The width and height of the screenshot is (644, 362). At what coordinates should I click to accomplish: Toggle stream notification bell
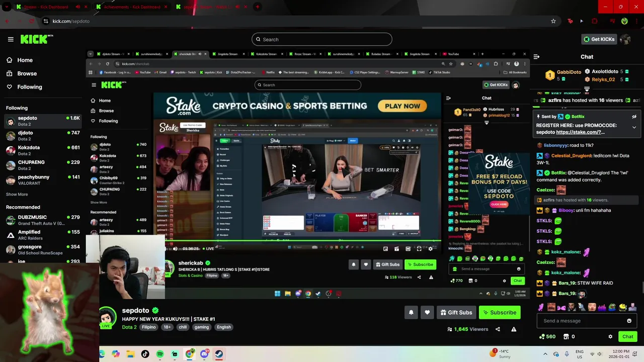[411, 312]
